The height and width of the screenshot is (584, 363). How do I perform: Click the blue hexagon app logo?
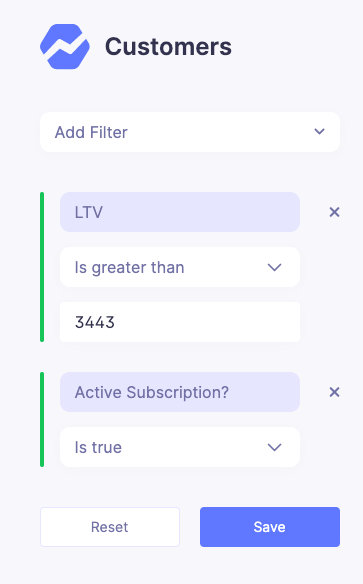(65, 47)
